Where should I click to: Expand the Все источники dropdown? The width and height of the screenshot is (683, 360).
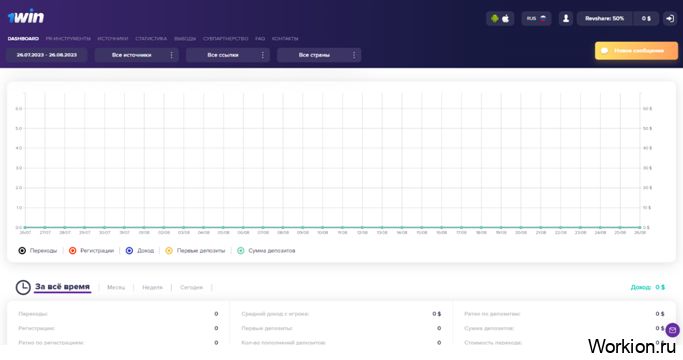136,55
